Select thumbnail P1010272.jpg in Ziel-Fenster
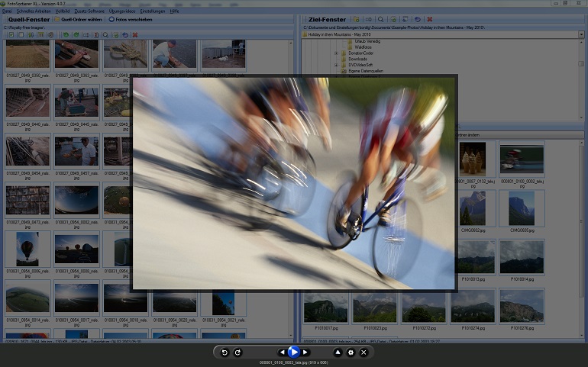The height and width of the screenshot is (367, 588). tap(424, 306)
